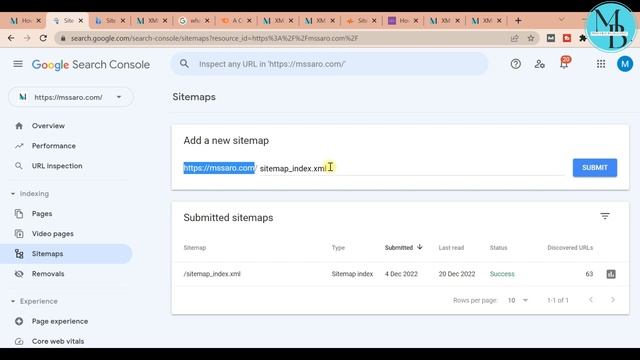Go back with browser back arrow
The height and width of the screenshot is (360, 640).
(x=11, y=38)
